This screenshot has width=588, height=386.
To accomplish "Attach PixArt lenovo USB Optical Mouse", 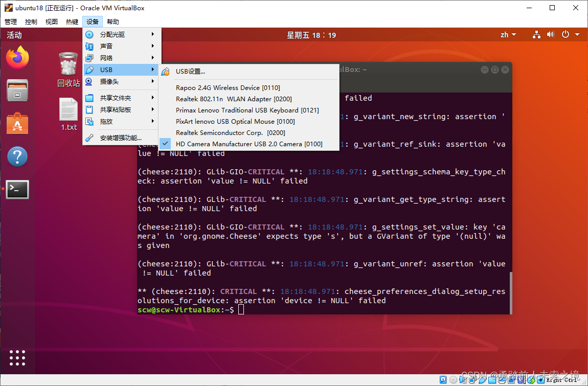I will [249, 121].
